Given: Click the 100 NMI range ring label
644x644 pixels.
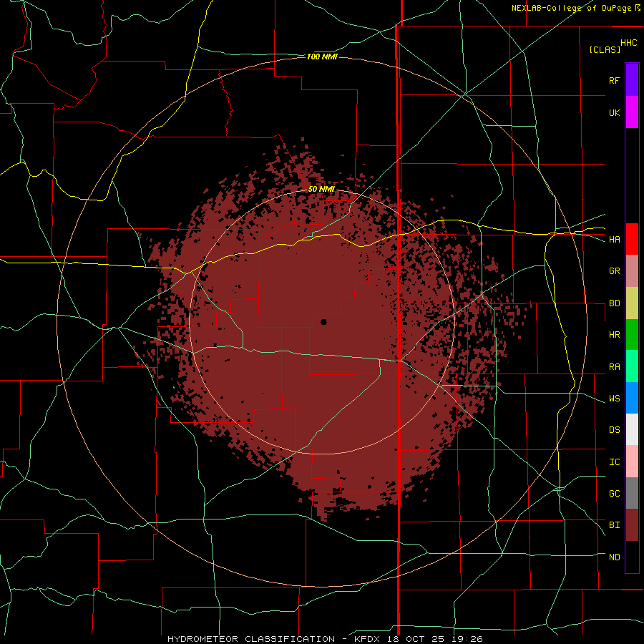Looking at the screenshot, I should [322, 57].
